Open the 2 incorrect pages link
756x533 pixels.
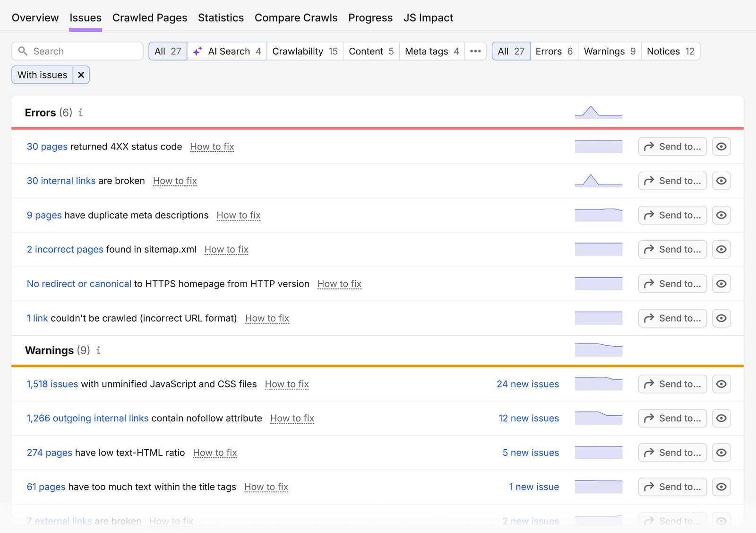click(x=65, y=249)
